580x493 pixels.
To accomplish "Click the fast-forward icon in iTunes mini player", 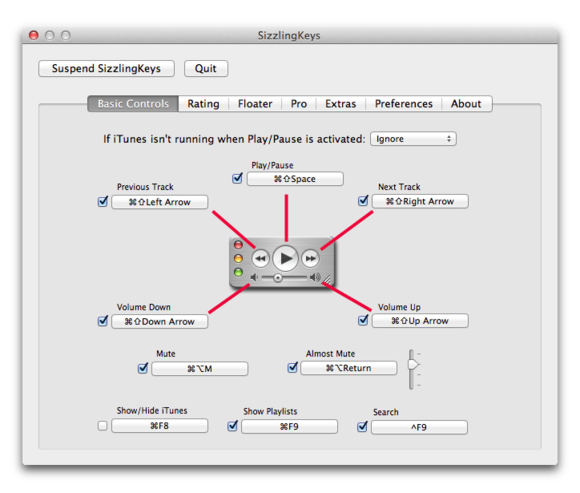I will coord(310,258).
